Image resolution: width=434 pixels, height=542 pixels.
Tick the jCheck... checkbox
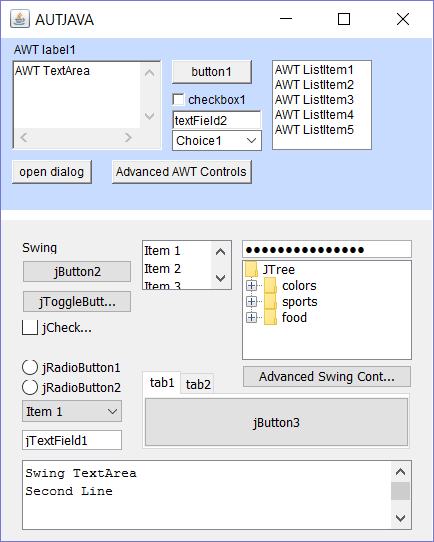(30, 327)
